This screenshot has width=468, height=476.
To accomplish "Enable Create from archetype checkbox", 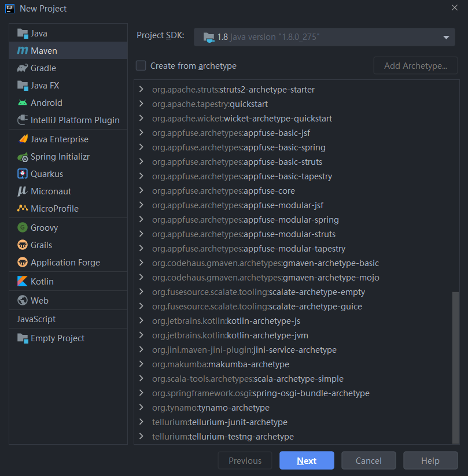I will pos(141,65).
